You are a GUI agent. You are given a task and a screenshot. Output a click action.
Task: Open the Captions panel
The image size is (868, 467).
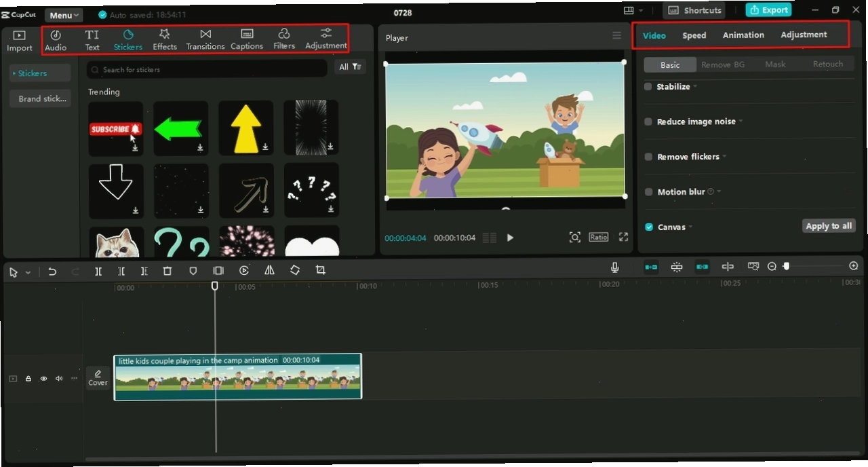click(247, 40)
